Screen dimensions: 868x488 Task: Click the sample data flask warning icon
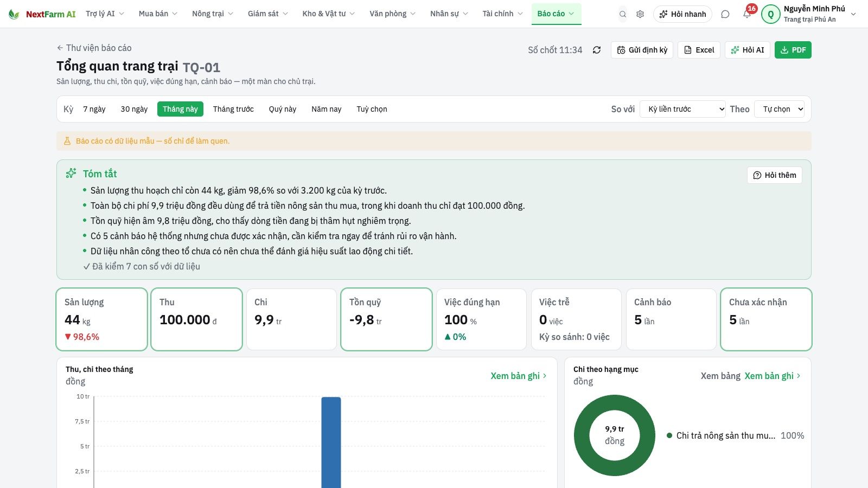coord(67,141)
